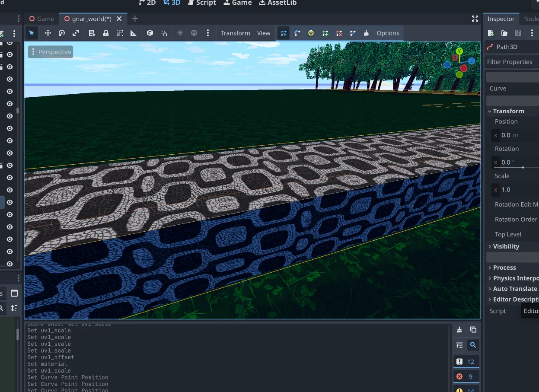Choose the Select Control Points curve tool
The width and height of the screenshot is (539, 392).
297,33
